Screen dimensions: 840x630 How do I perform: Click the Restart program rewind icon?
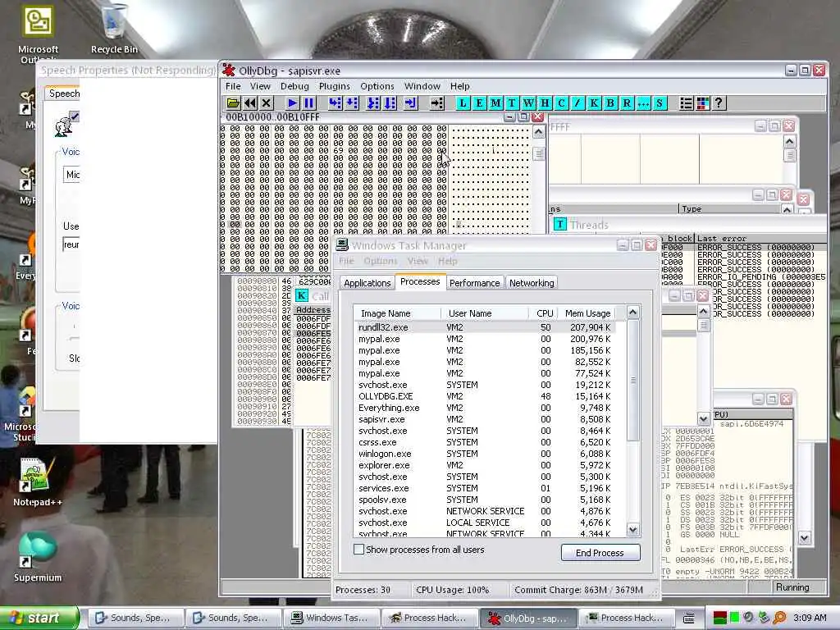249,103
